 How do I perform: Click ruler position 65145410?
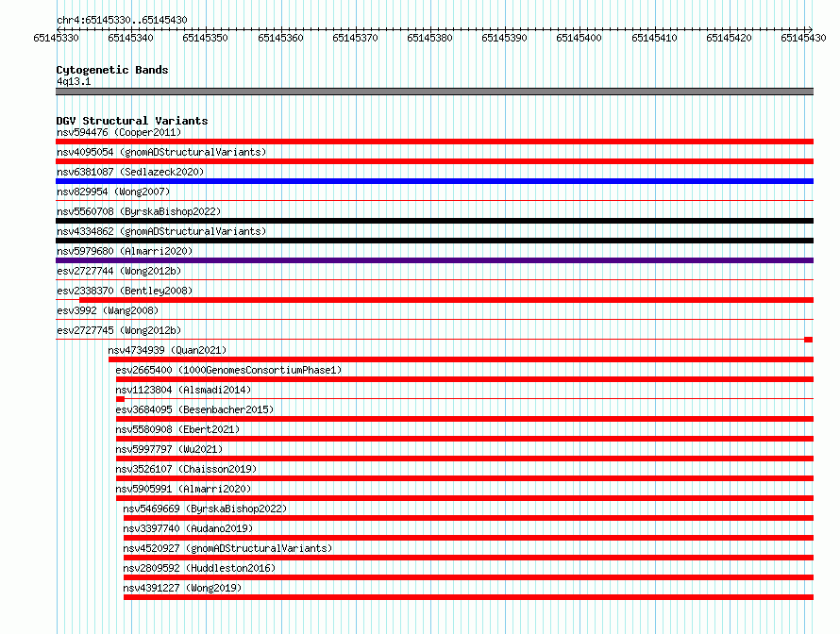tap(654, 38)
